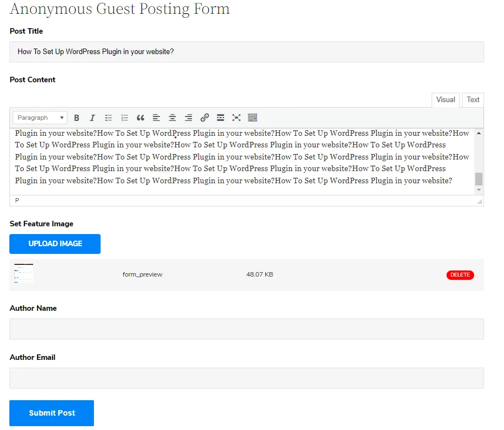Click the 48.07 KB file size
Screen dimensions: 504x430
pyautogui.click(x=260, y=274)
